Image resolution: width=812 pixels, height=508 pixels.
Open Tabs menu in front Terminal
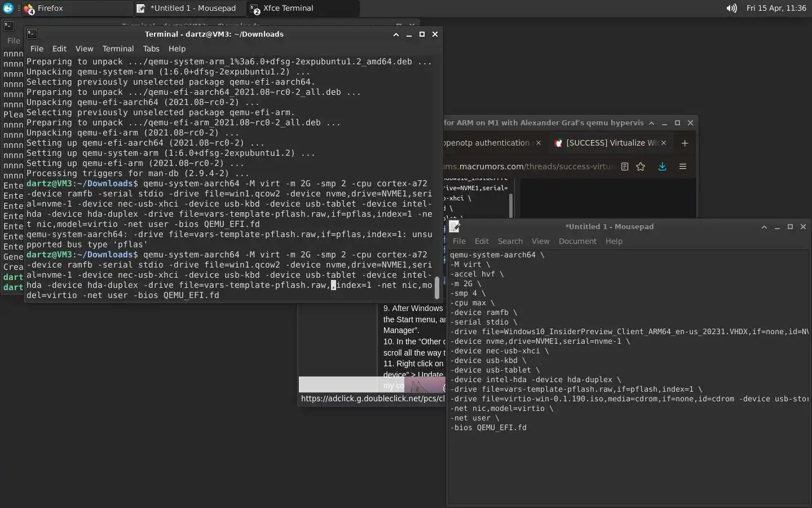tap(151, 49)
